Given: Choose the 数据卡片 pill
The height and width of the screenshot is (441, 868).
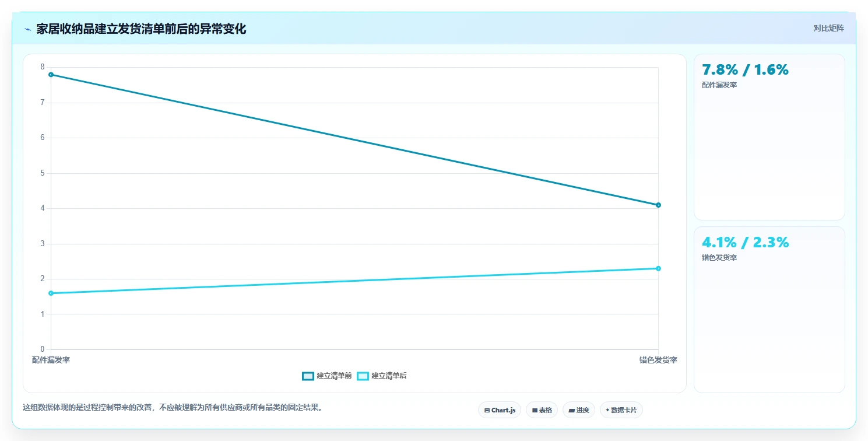Looking at the screenshot, I should tap(621, 410).
